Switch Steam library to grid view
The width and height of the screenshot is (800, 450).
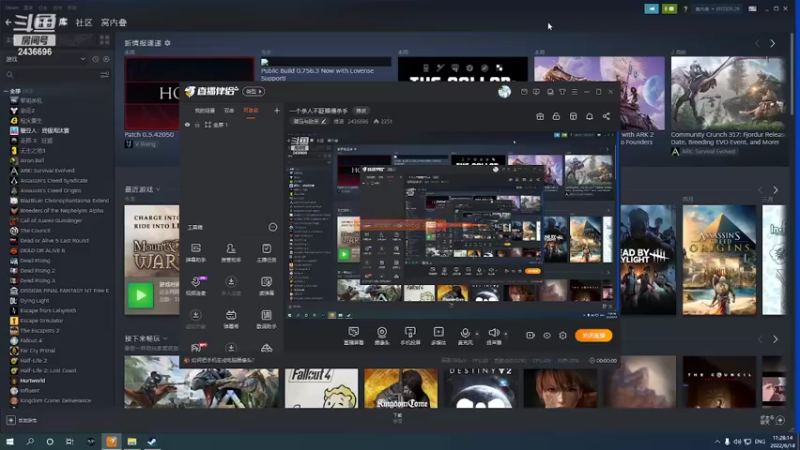pos(105,40)
